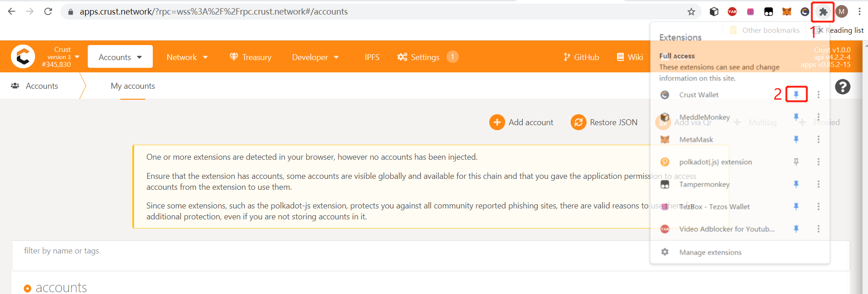Viewport: 868px width, 294px height.
Task: Click the polkadot{.js} icon in the extensions list
Action: 665,162
